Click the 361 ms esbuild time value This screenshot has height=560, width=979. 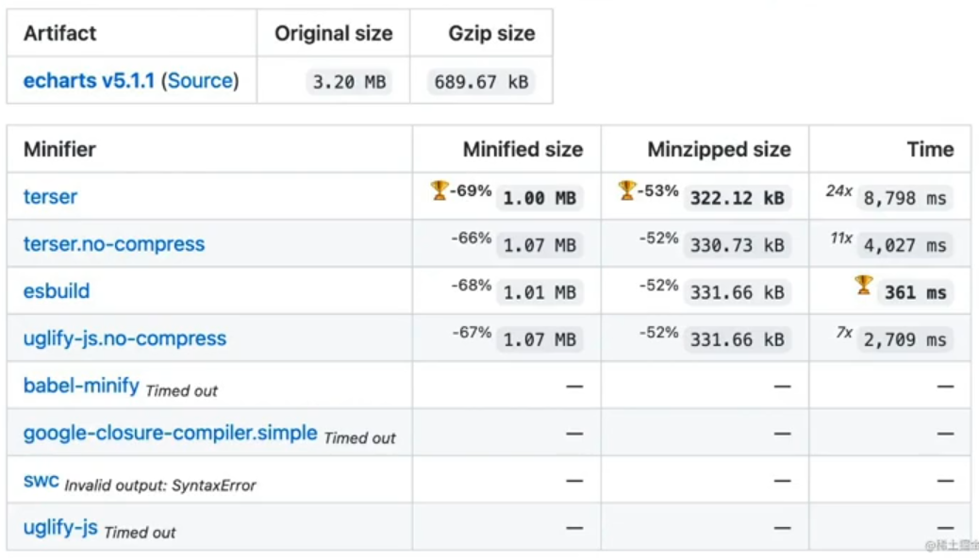pyautogui.click(x=915, y=292)
